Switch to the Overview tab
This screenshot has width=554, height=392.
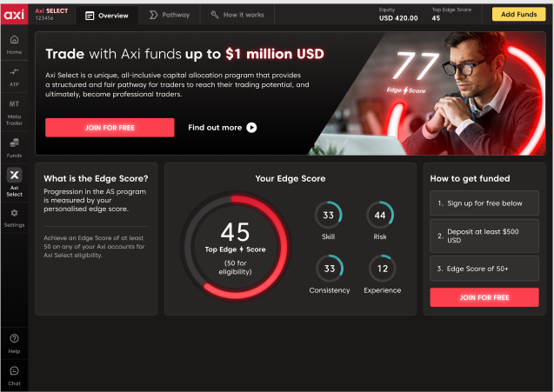(107, 16)
